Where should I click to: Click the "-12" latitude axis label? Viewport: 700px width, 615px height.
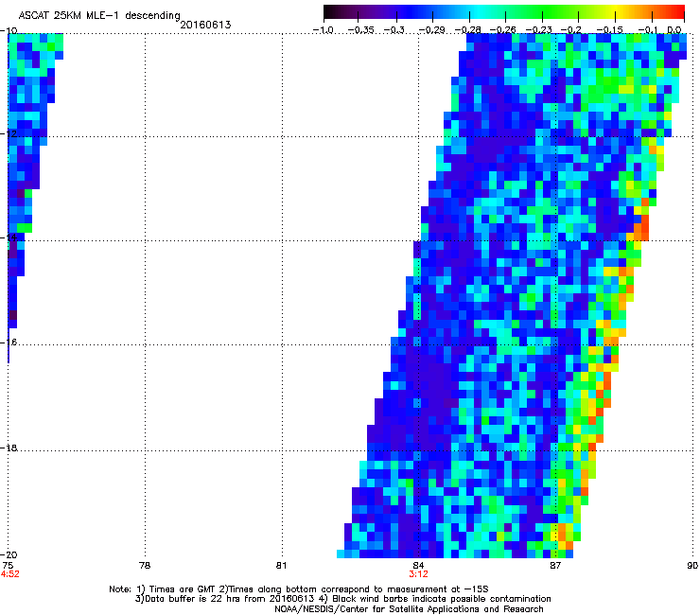coord(9,134)
